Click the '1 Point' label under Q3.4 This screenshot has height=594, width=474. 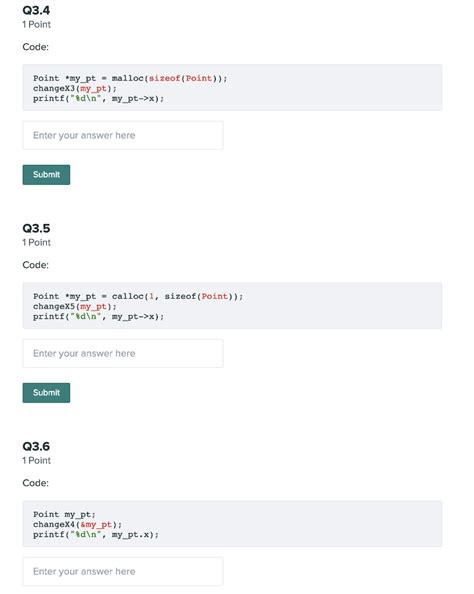point(36,25)
